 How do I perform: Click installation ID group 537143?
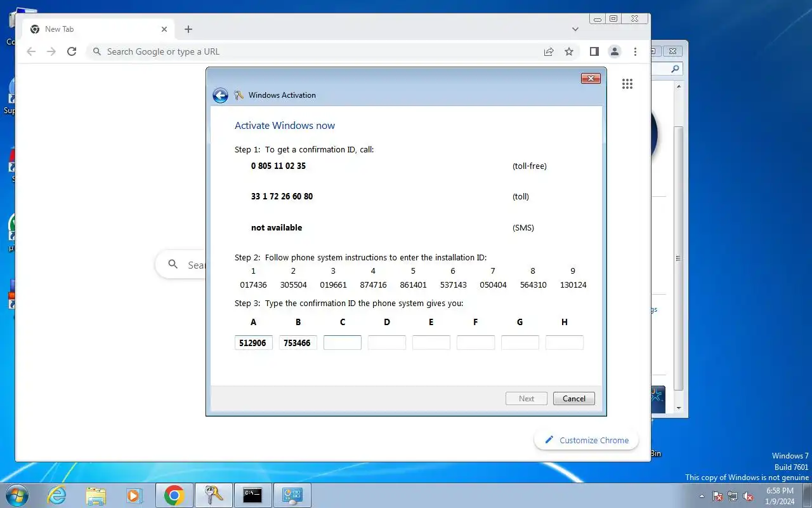tap(453, 285)
